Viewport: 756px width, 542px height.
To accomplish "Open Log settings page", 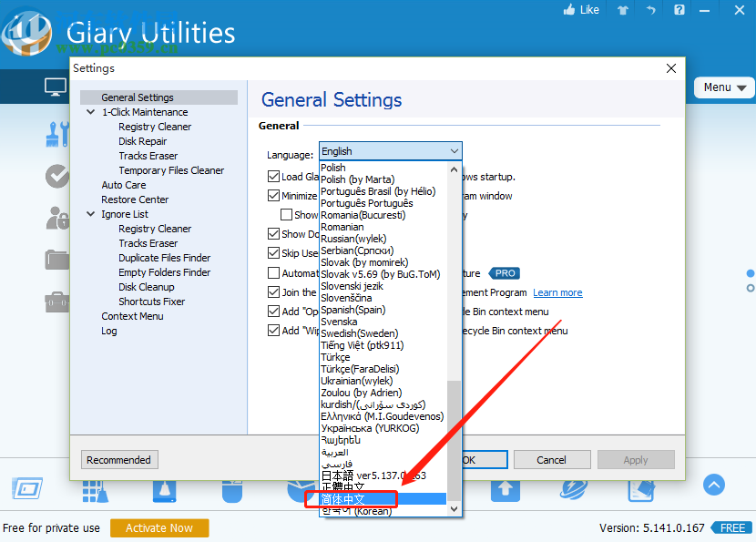I will [109, 331].
